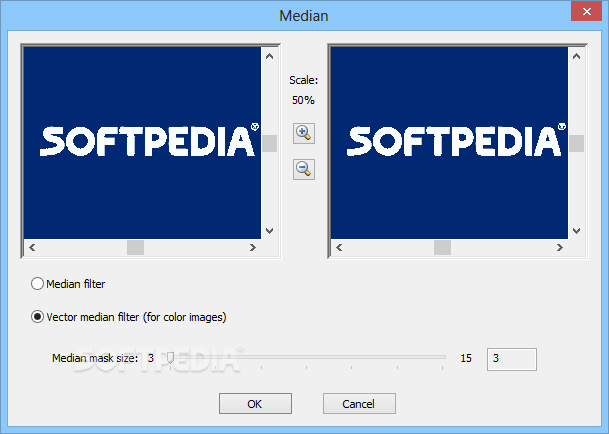This screenshot has height=434, width=609.
Task: Click the slider maximum label 15
Action: [466, 358]
